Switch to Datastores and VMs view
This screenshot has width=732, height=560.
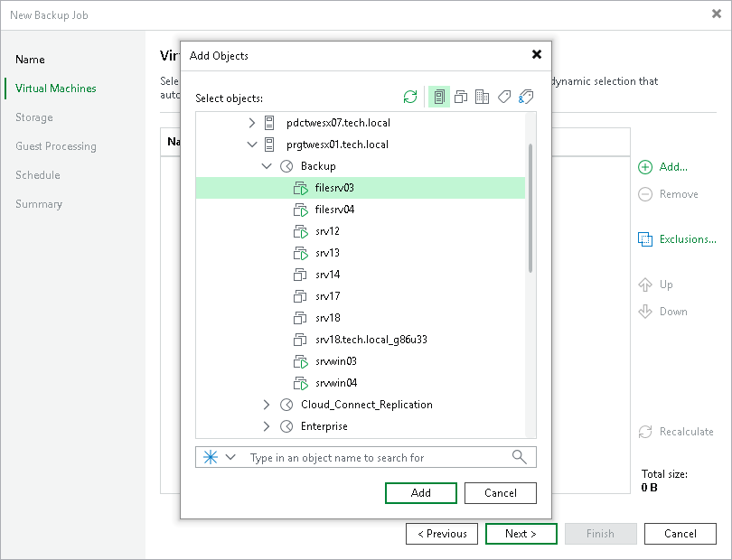483,97
